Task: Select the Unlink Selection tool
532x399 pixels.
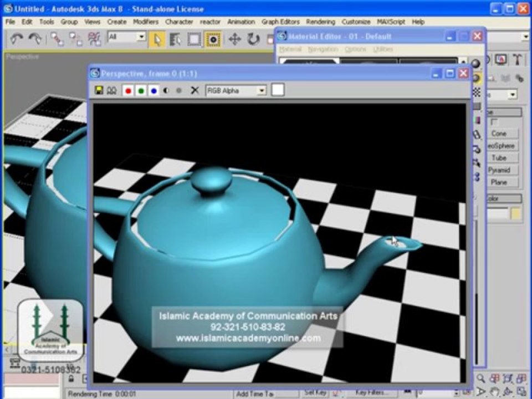Action: 75,39
